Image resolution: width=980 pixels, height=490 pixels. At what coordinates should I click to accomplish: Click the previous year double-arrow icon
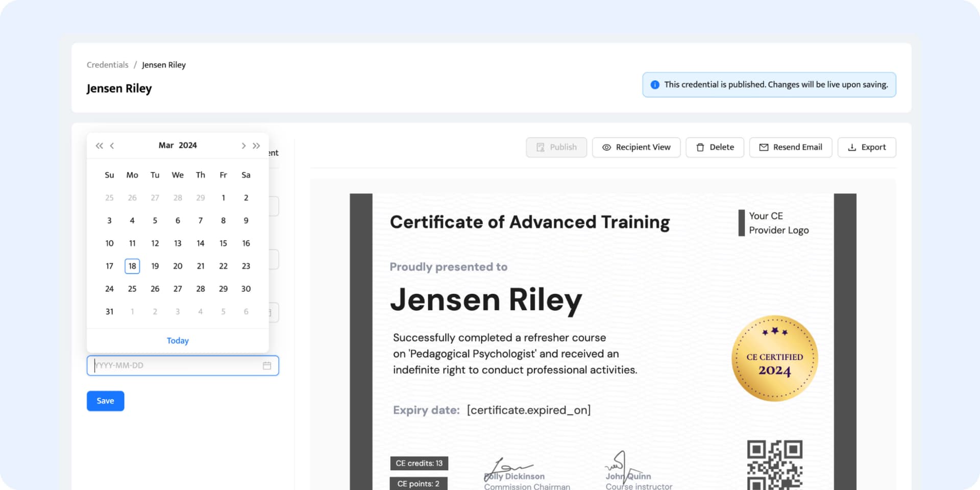click(99, 146)
